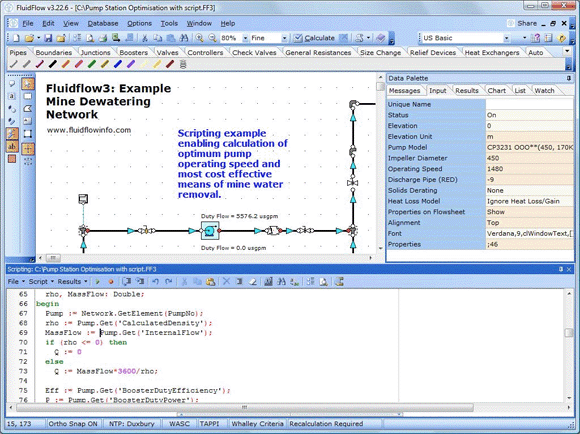Open the scripting Script dropdown menu

click(41, 282)
